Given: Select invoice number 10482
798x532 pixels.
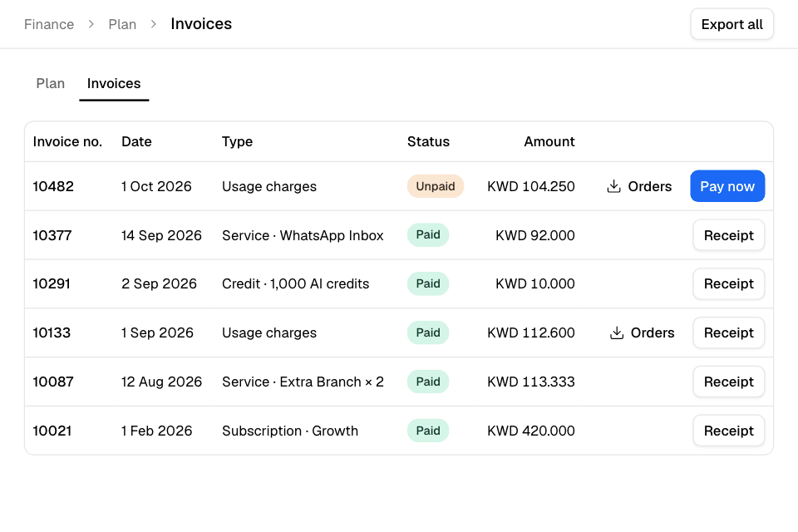Looking at the screenshot, I should click(53, 186).
